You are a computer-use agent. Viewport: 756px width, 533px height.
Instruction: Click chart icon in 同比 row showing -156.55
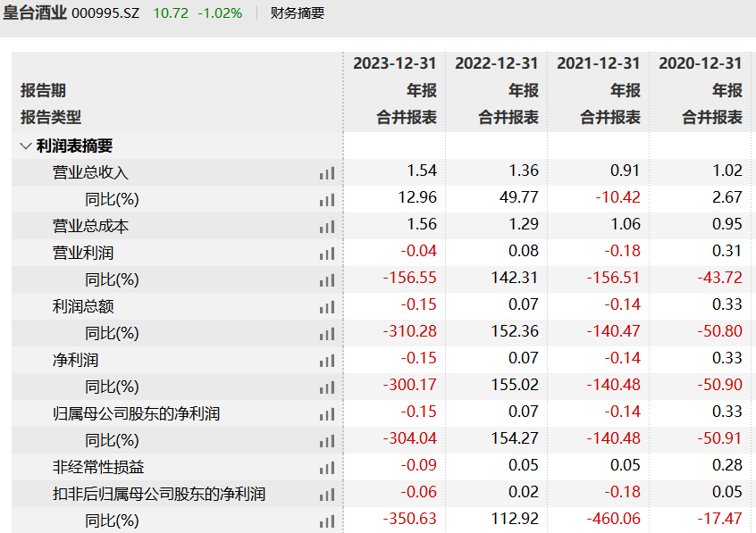(x=327, y=280)
